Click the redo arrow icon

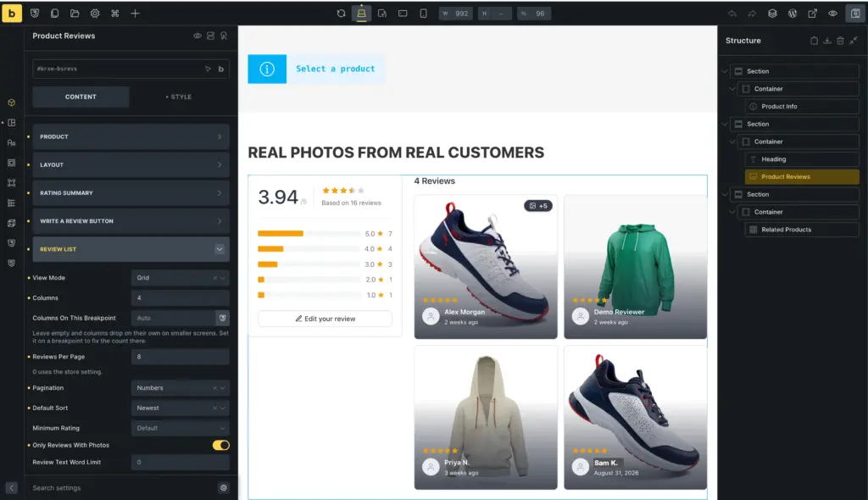click(x=752, y=14)
